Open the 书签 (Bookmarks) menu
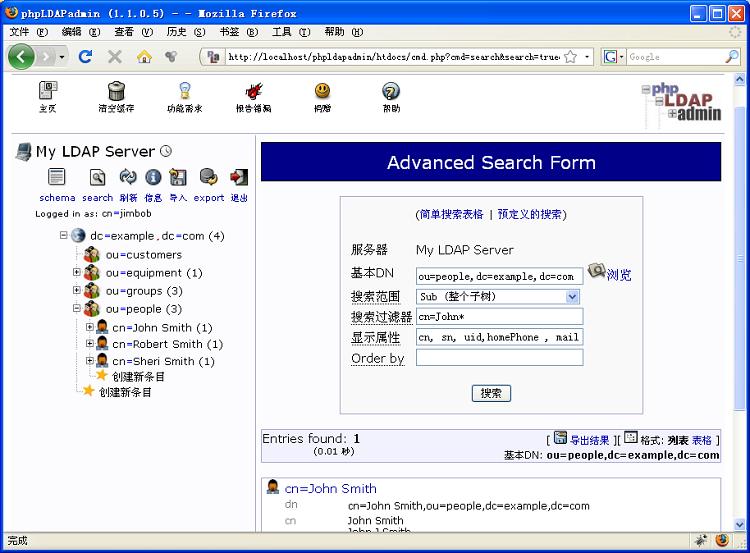 235,32
